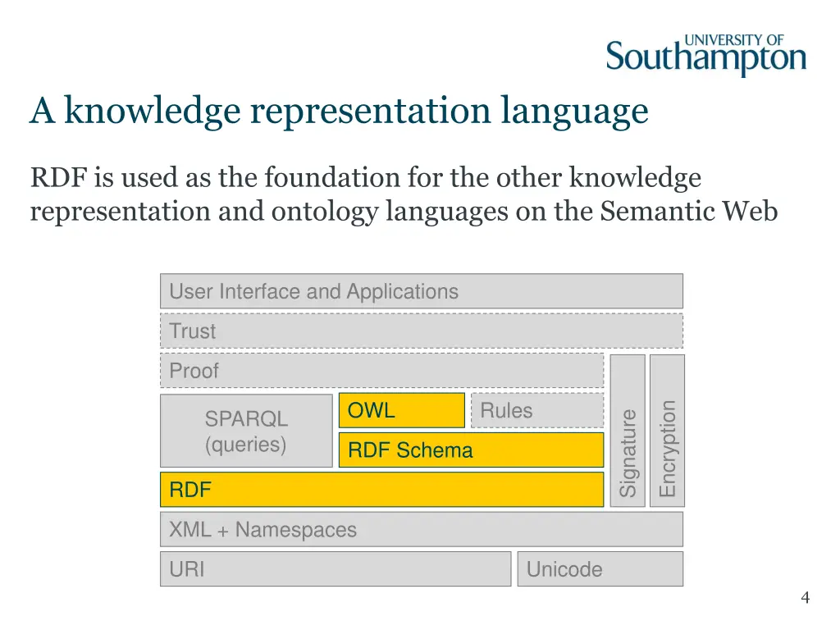840x630 pixels.
Task: Click the SPARQL queries box
Action: (246, 431)
